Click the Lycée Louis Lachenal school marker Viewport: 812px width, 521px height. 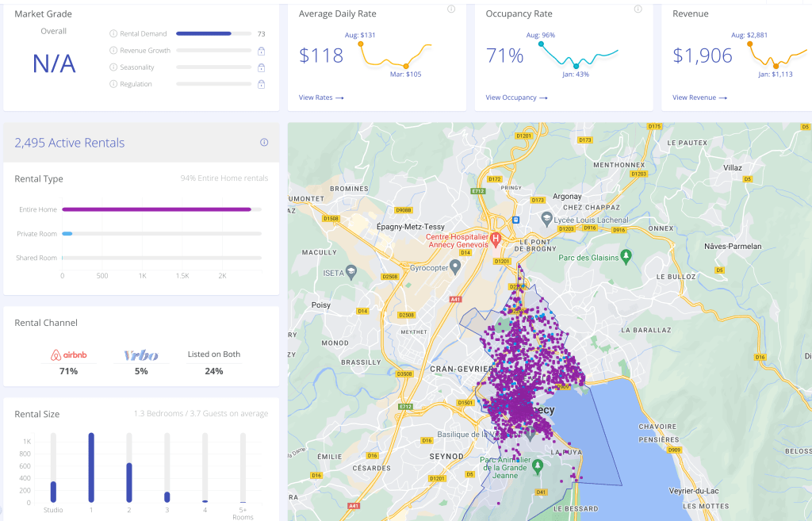(x=546, y=217)
